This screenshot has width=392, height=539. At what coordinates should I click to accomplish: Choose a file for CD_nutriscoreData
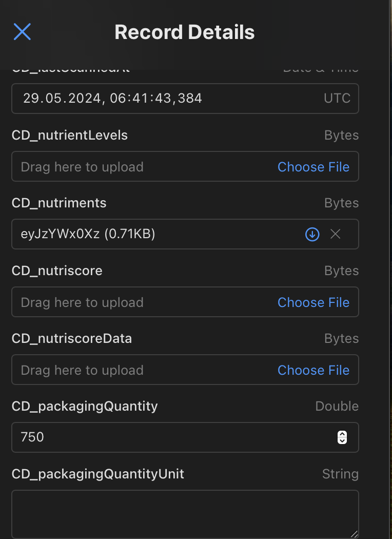313,370
